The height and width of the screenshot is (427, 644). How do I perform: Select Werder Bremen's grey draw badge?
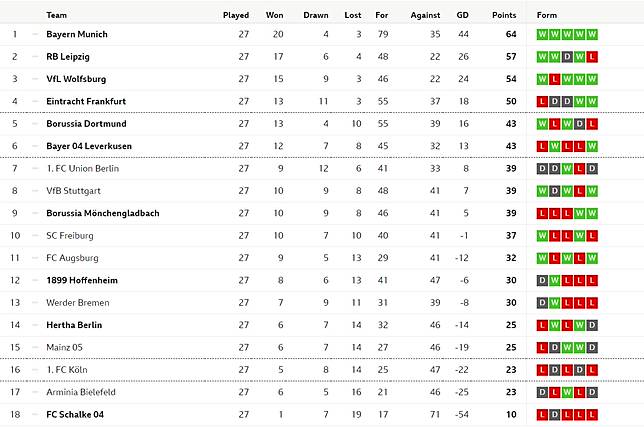pos(543,303)
